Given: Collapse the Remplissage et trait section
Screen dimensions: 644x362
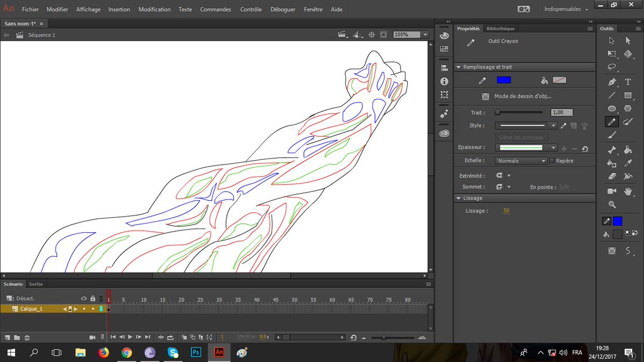Looking at the screenshot, I should [458, 67].
